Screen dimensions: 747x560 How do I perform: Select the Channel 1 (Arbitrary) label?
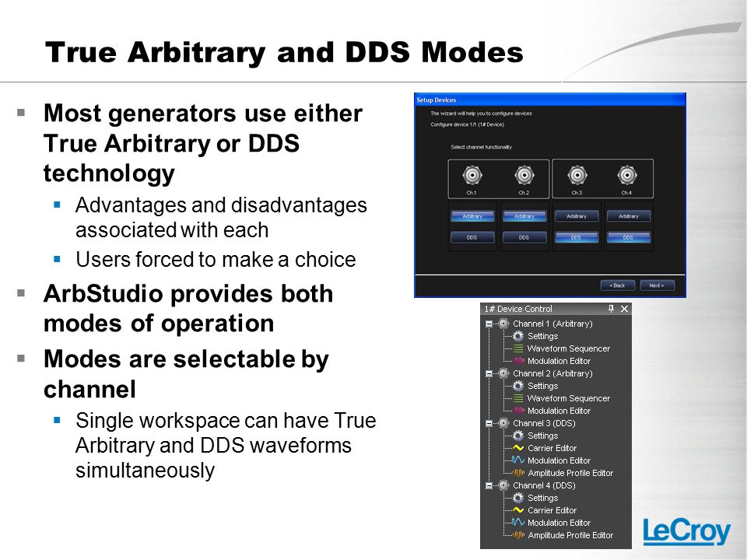point(552,324)
